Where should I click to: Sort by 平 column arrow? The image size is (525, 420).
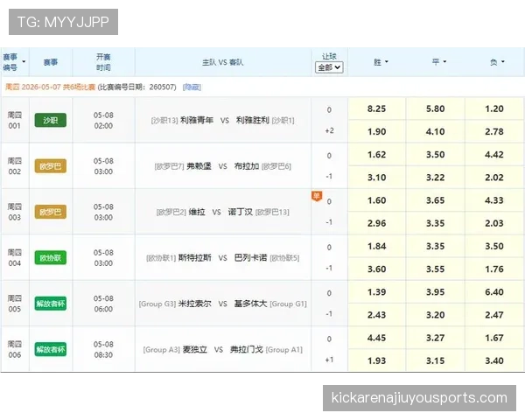coord(445,61)
